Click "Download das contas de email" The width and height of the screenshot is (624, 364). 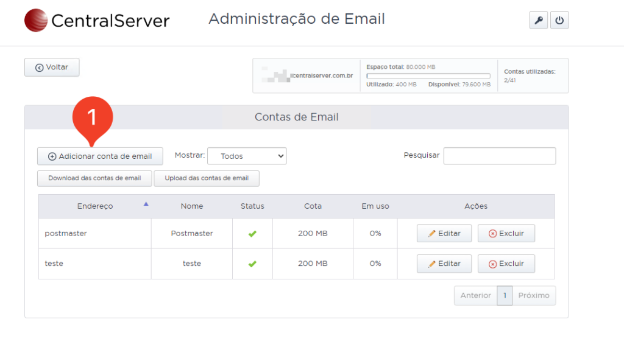click(94, 178)
